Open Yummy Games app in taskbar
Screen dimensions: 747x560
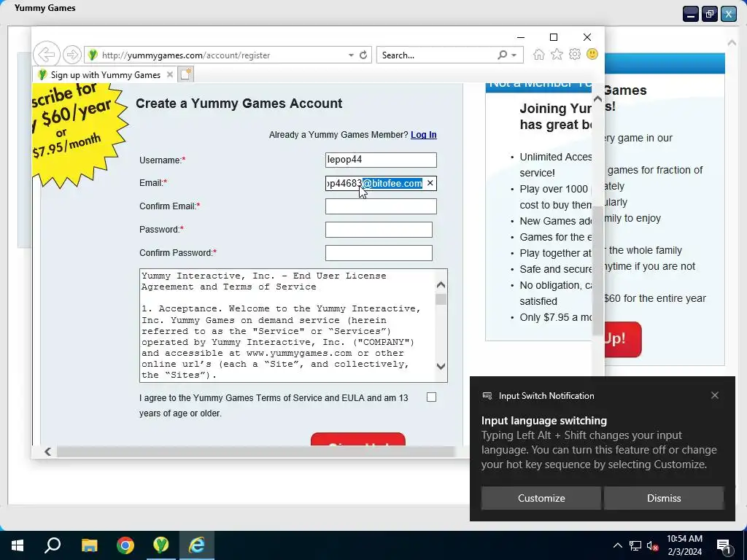pos(161,545)
